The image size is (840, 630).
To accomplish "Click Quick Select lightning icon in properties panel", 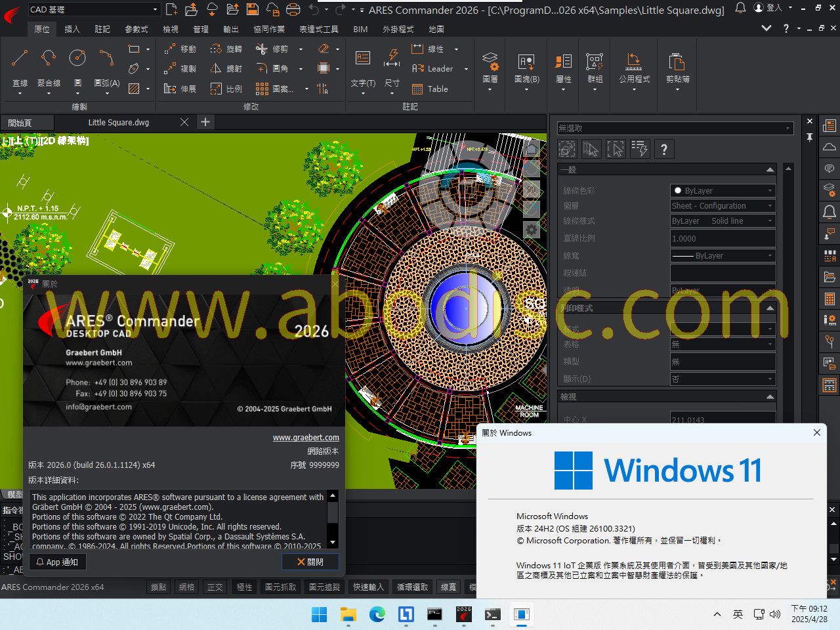I will coord(640,149).
